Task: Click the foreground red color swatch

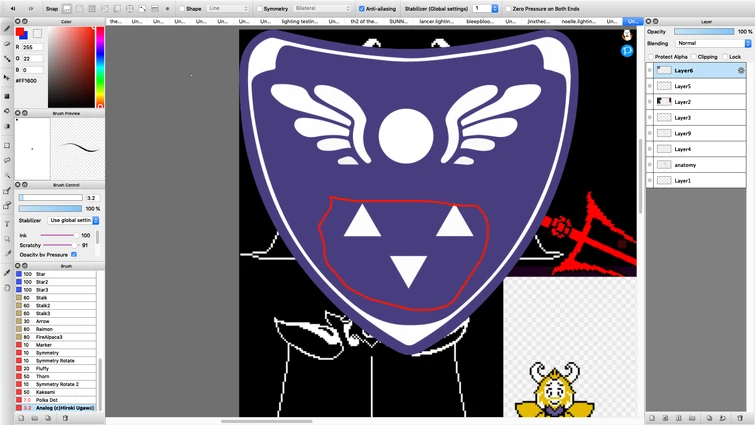Action: pos(20,32)
